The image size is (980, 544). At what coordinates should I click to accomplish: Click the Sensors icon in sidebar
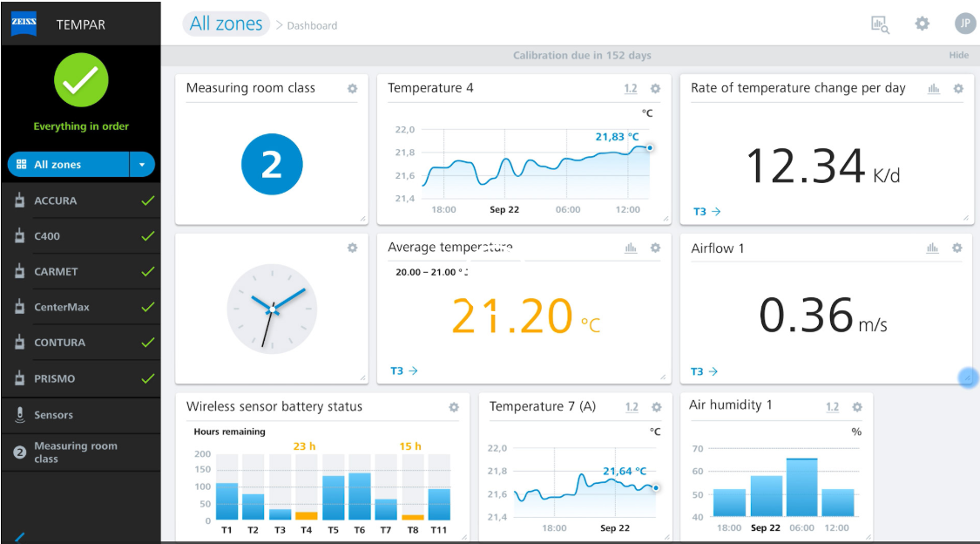coord(20,415)
